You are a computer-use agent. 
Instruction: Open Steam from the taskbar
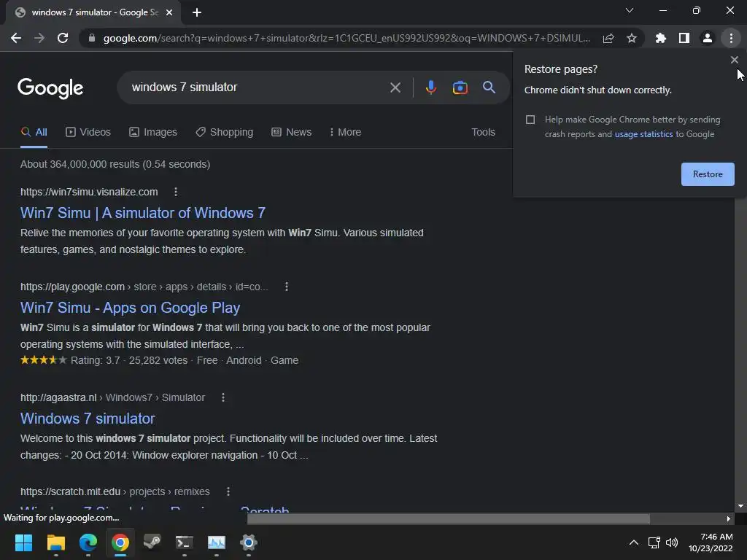pos(152,542)
